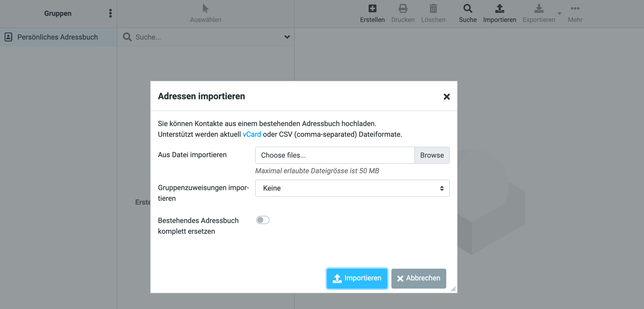Open the Gruppenzuweisungen Keine dropdown
This screenshot has width=644, height=309.
click(x=352, y=188)
